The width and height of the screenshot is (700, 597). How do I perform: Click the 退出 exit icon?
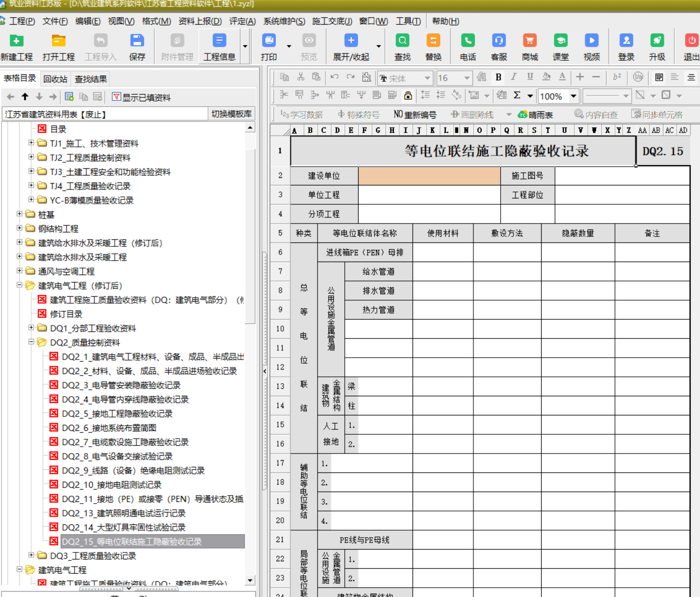(691, 47)
